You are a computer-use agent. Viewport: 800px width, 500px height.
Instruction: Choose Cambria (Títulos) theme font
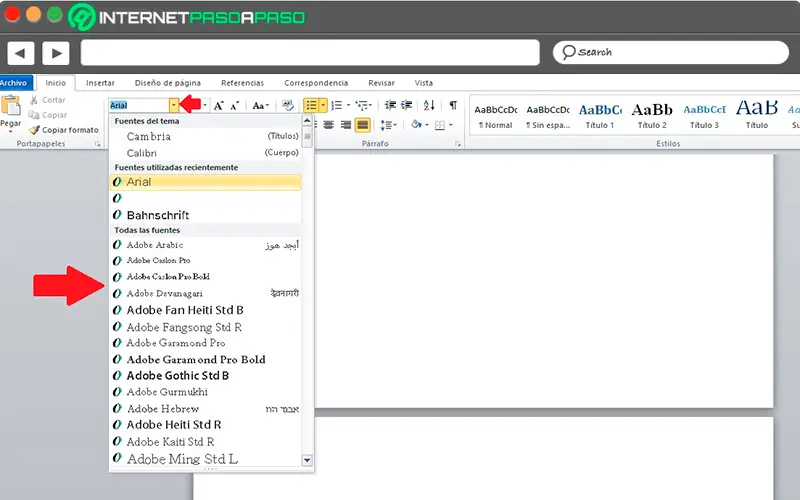click(x=206, y=136)
